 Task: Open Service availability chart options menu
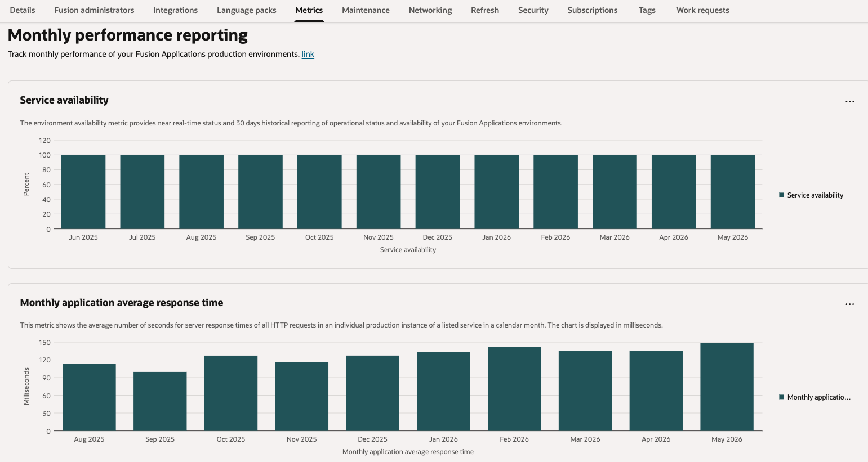[x=850, y=102]
